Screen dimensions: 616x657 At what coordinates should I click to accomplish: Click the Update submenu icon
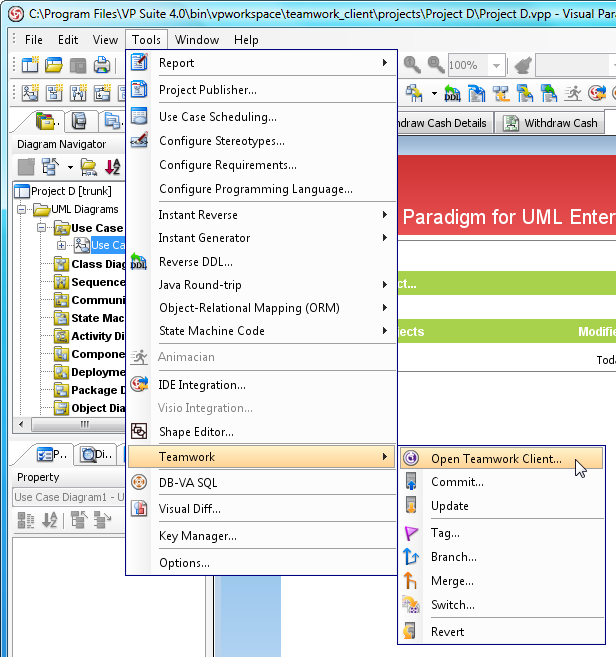411,505
